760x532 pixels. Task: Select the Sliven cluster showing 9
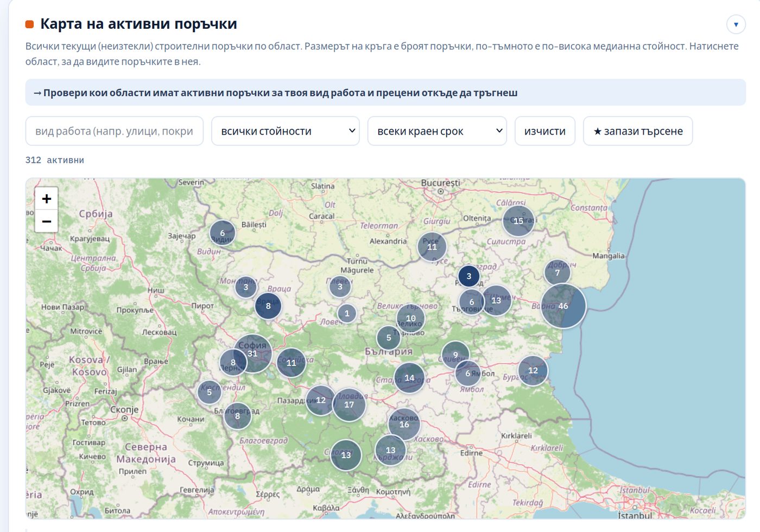coord(455,354)
